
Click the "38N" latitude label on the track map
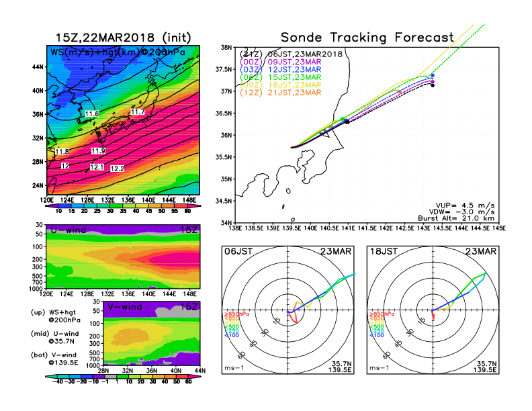coord(226,47)
